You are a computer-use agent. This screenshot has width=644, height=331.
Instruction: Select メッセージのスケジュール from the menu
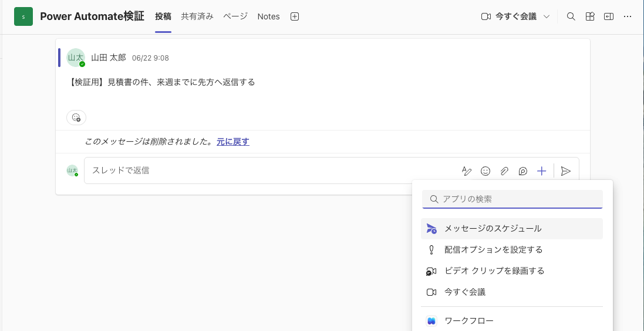pos(512,229)
